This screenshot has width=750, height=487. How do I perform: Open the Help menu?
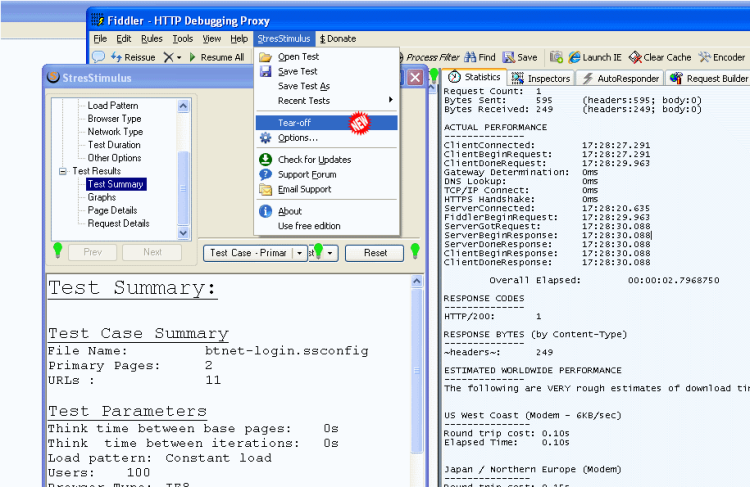tap(239, 39)
